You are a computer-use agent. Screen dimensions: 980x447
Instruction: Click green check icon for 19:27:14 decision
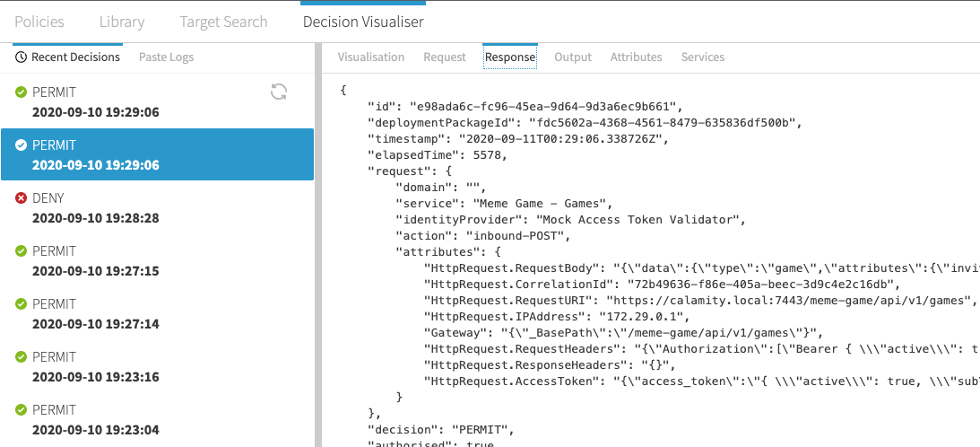(x=21, y=303)
